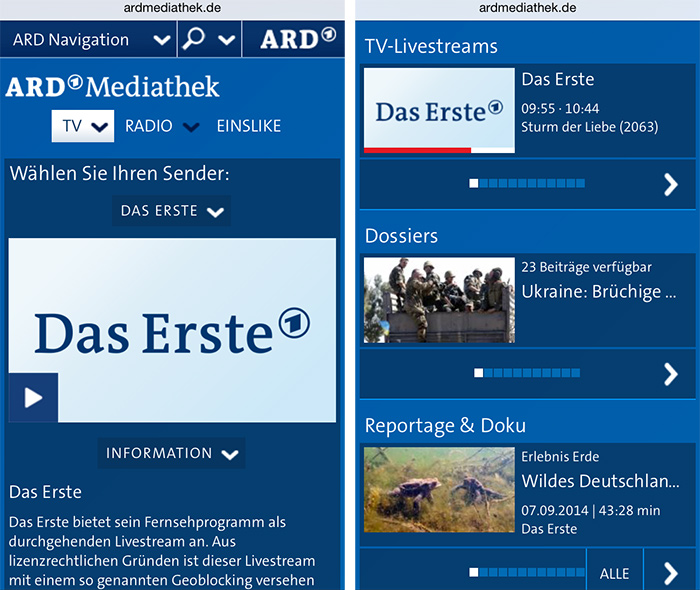Viewport: 700px width, 590px height.
Task: Play the Das Erste livestream
Action: click(33, 398)
